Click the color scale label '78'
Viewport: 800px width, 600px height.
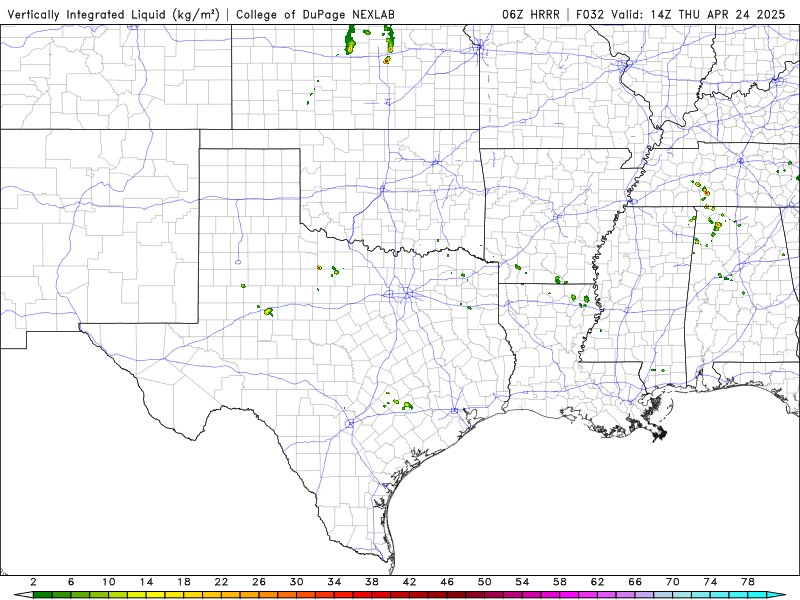[748, 582]
